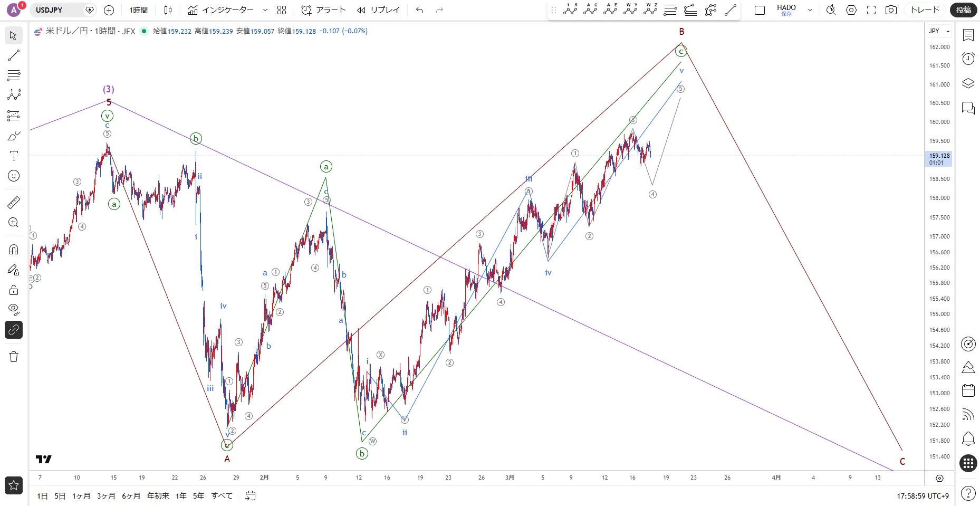Screen dimensions: 980x506
Task: Toggle lock all drawing tools
Action: [14, 290]
